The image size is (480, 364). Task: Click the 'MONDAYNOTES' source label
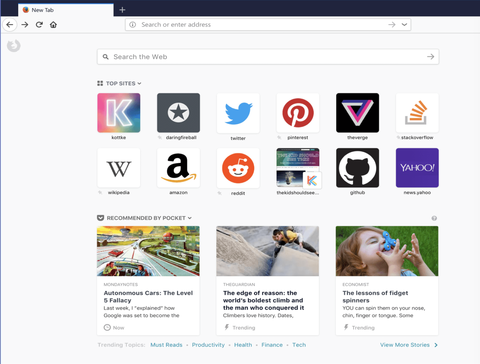[121, 284]
